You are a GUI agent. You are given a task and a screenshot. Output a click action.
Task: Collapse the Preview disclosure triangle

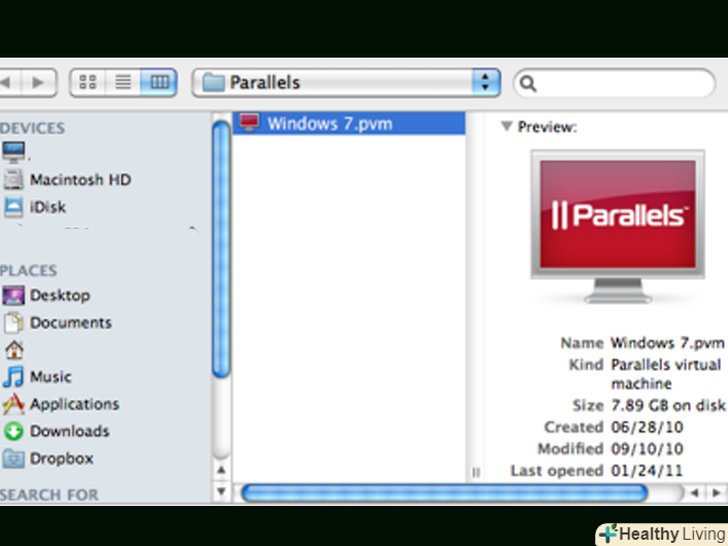click(x=507, y=126)
